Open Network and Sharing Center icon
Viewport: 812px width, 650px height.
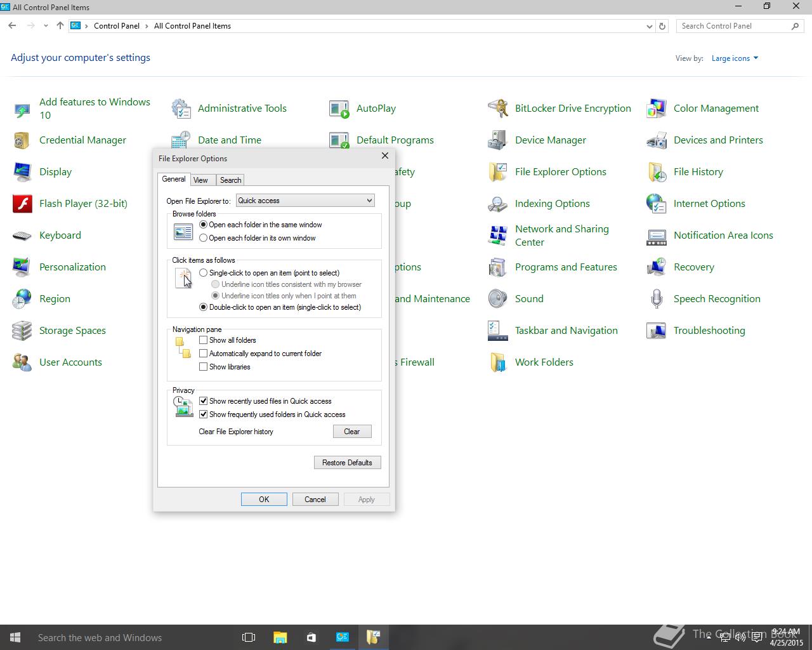point(498,235)
